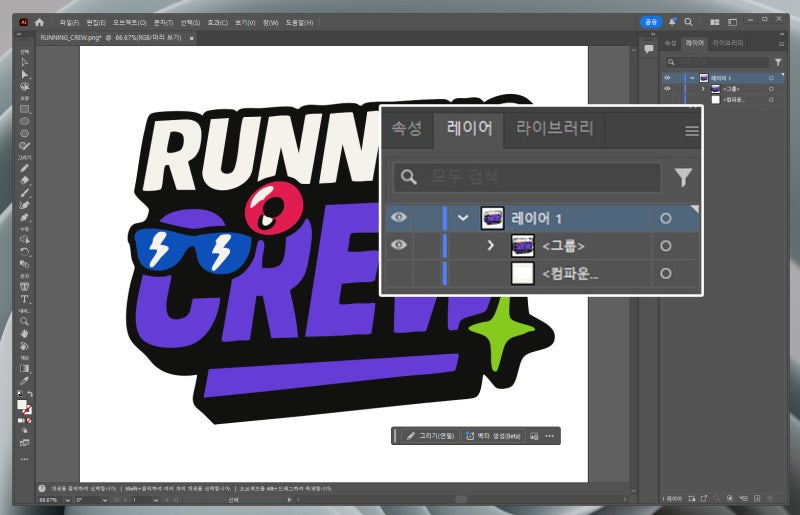Select the Zoom tool in left toolbar
This screenshot has width=800, height=515.
25,321
